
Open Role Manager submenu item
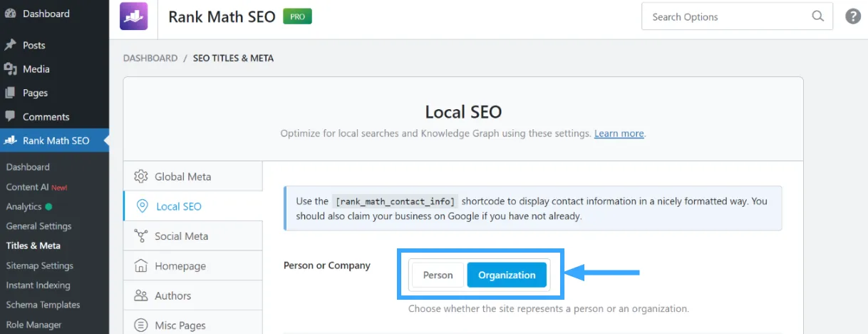point(33,325)
